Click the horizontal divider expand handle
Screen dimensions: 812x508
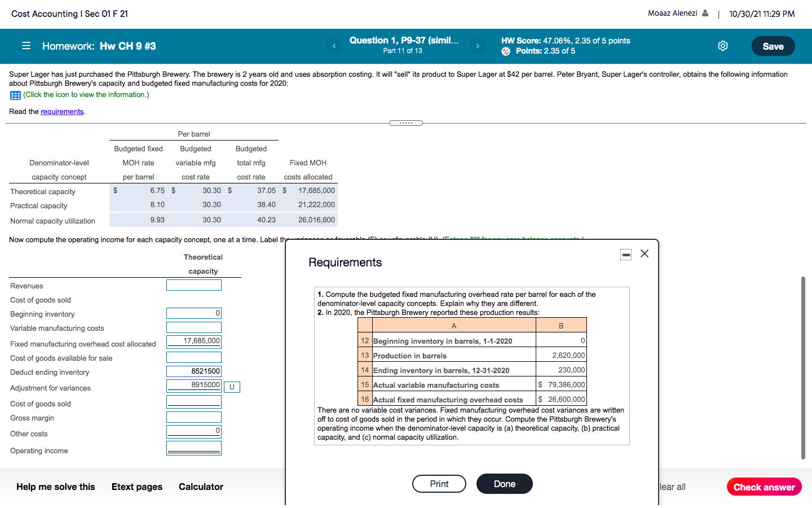pos(406,123)
